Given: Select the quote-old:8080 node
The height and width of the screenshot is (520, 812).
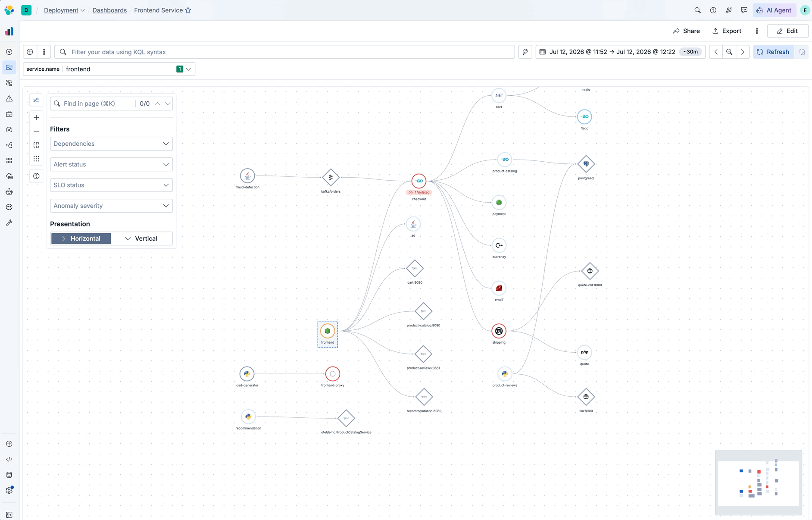Looking at the screenshot, I should coord(590,271).
